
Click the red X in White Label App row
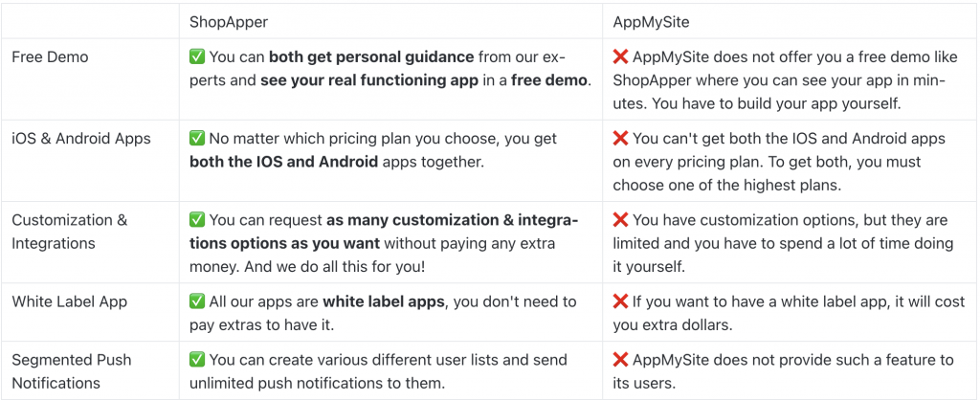[x=620, y=301]
